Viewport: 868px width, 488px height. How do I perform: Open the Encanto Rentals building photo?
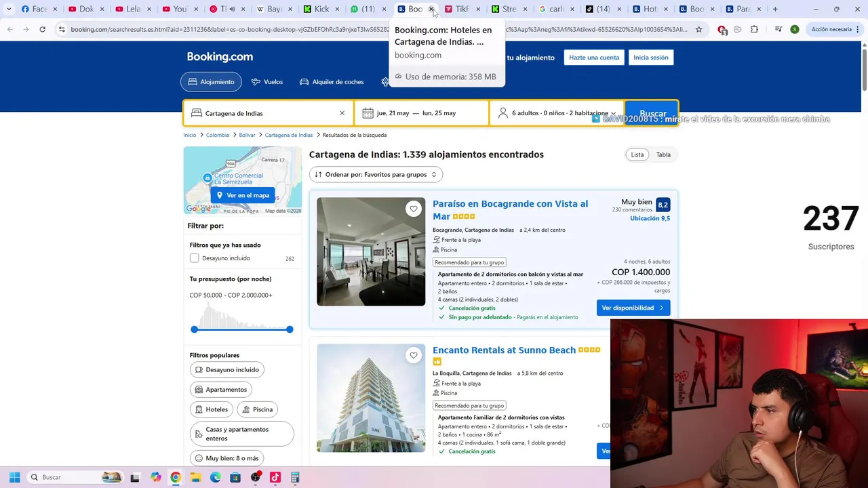371,398
